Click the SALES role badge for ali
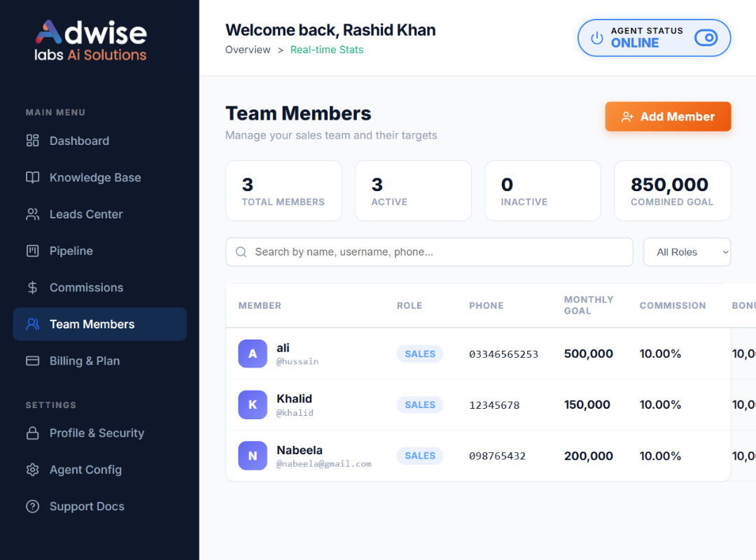Screen dimensions: 756x560 pos(420,354)
